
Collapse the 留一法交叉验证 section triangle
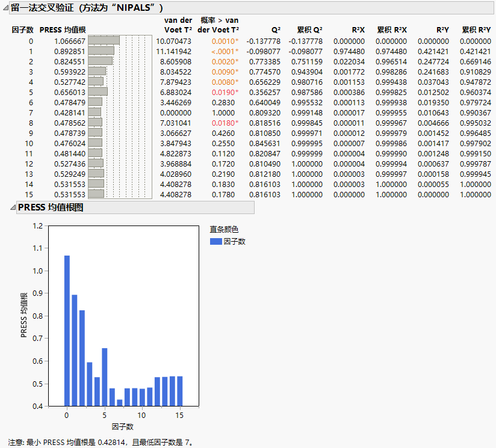click(5, 7)
